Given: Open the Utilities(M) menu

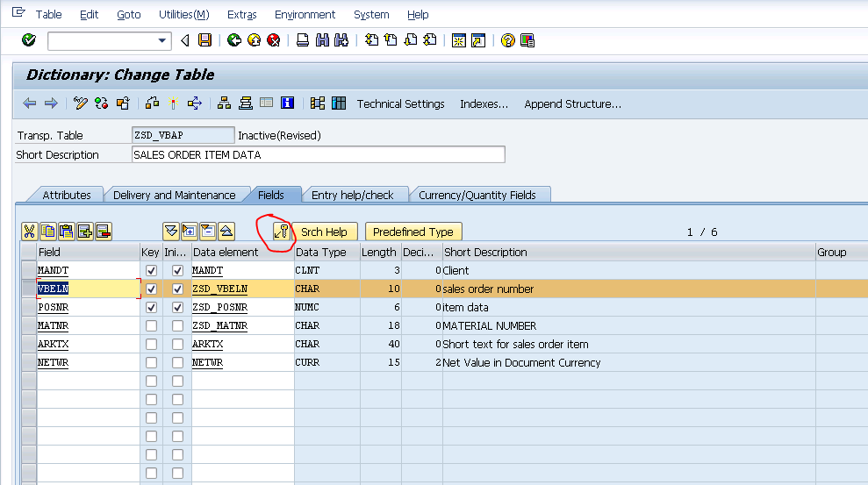Looking at the screenshot, I should tap(183, 14).
